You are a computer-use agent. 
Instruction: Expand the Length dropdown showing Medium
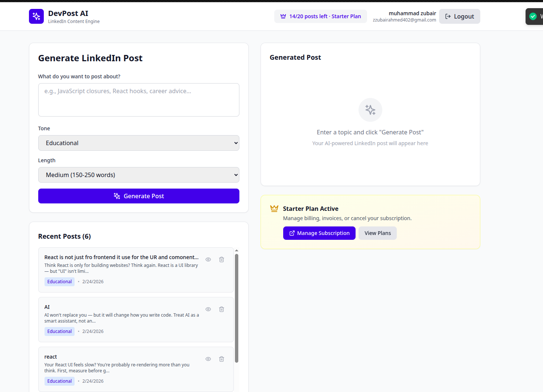point(138,175)
